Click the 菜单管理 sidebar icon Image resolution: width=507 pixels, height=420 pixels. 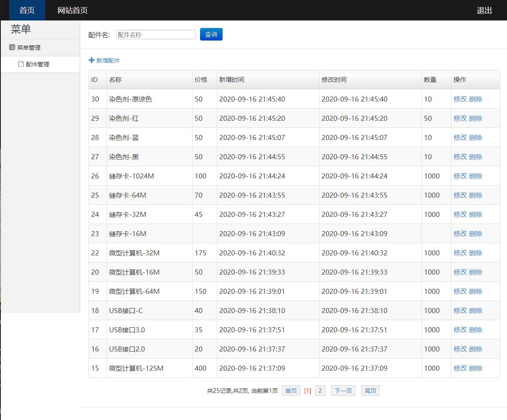pyautogui.click(x=12, y=47)
